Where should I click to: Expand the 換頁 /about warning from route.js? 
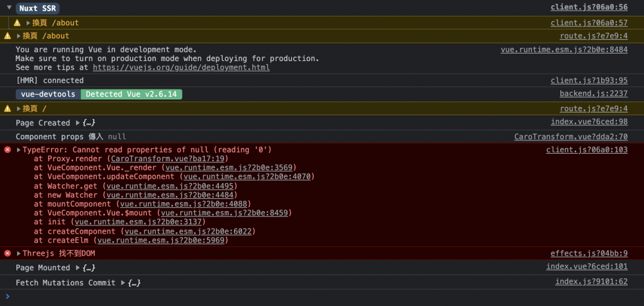click(x=19, y=36)
